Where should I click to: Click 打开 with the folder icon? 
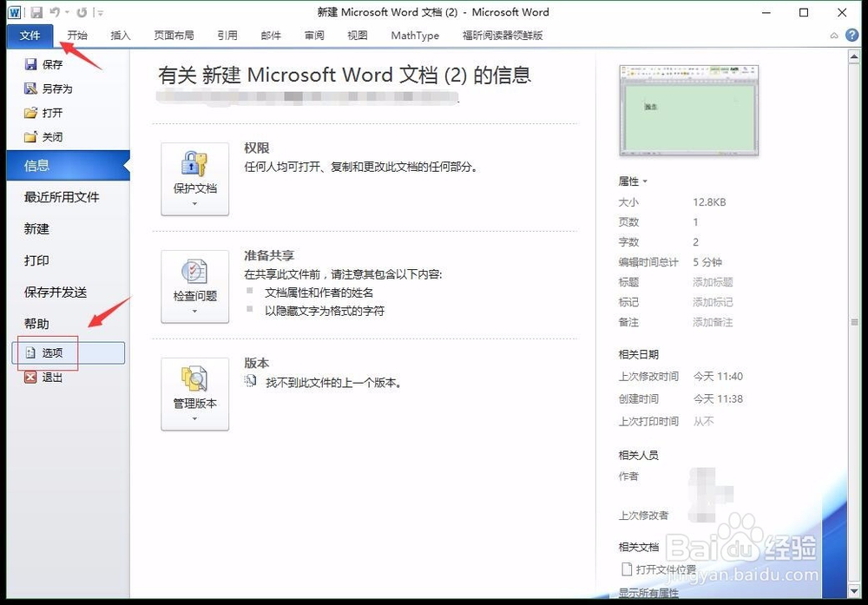tap(44, 113)
